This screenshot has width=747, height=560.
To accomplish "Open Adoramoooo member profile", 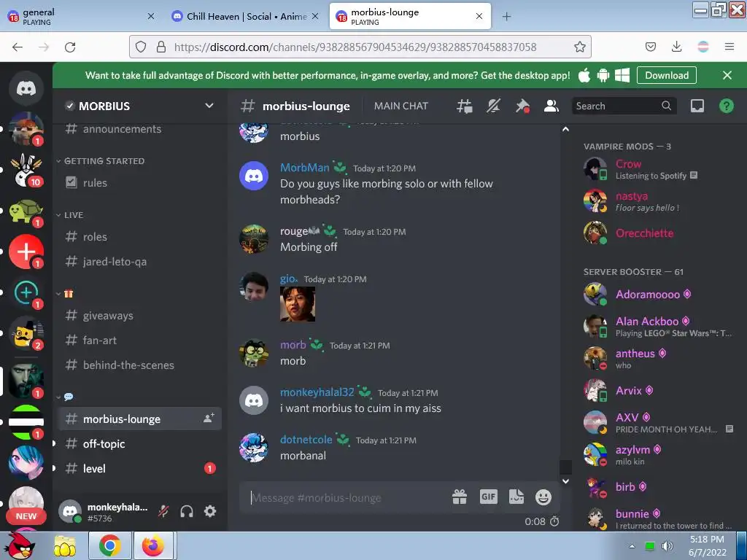I will coord(657,295).
